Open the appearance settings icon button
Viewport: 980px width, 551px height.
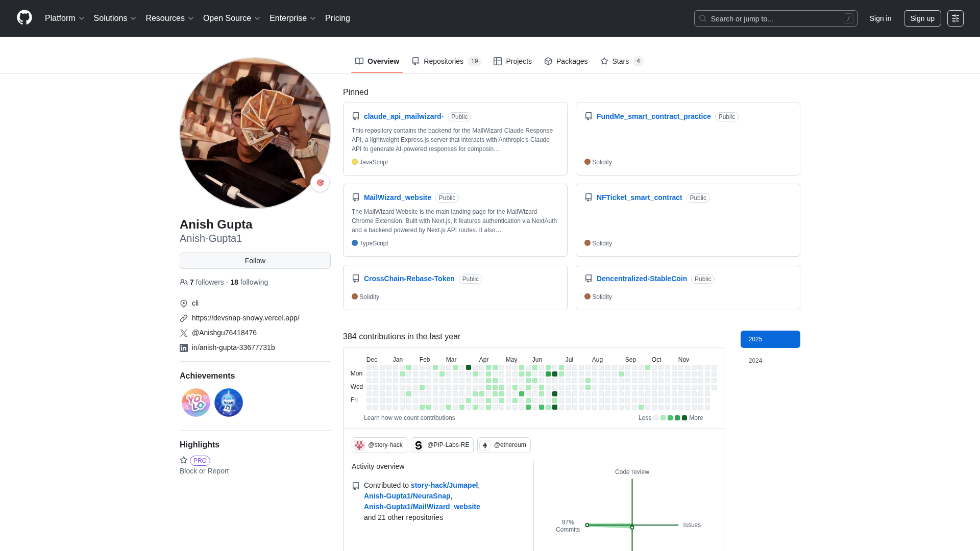point(955,18)
